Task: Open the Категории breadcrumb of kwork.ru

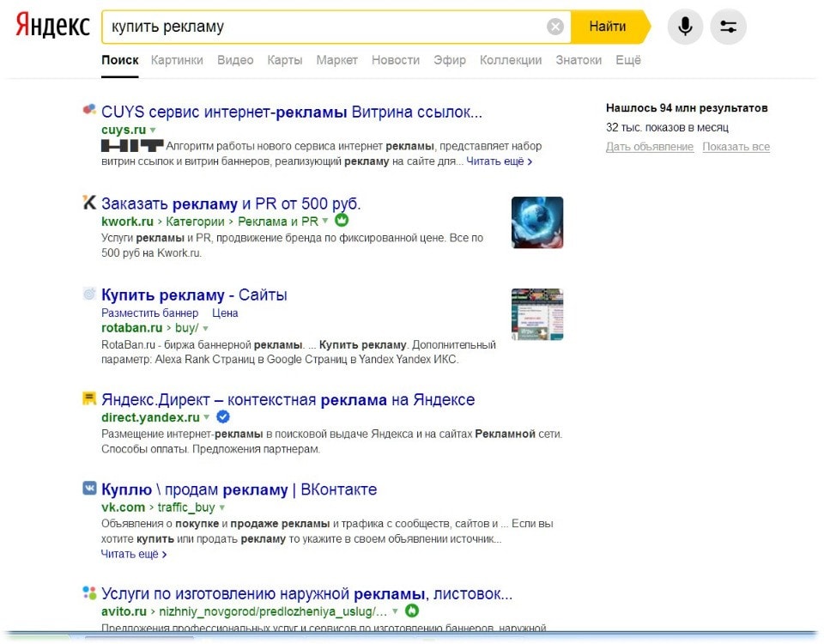Action: [195, 222]
